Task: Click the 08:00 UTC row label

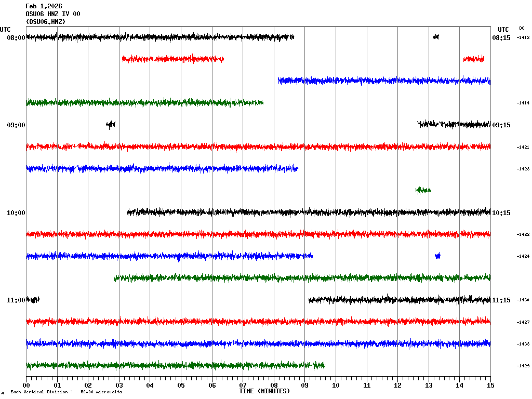Action: 15,38
